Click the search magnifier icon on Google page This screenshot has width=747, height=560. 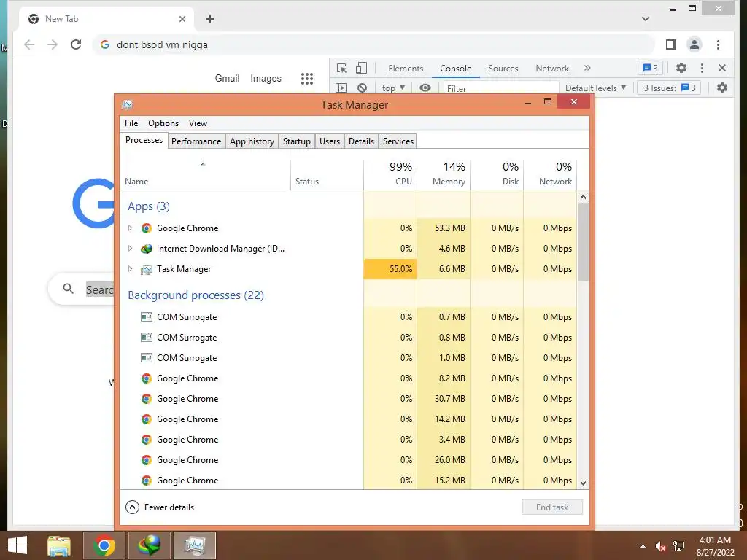pos(68,289)
